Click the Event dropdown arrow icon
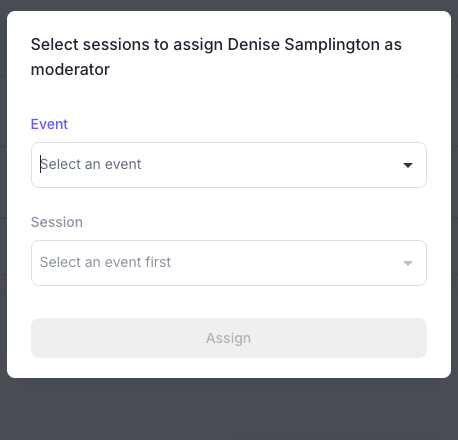Screen dimensions: 458x440 point(408,165)
